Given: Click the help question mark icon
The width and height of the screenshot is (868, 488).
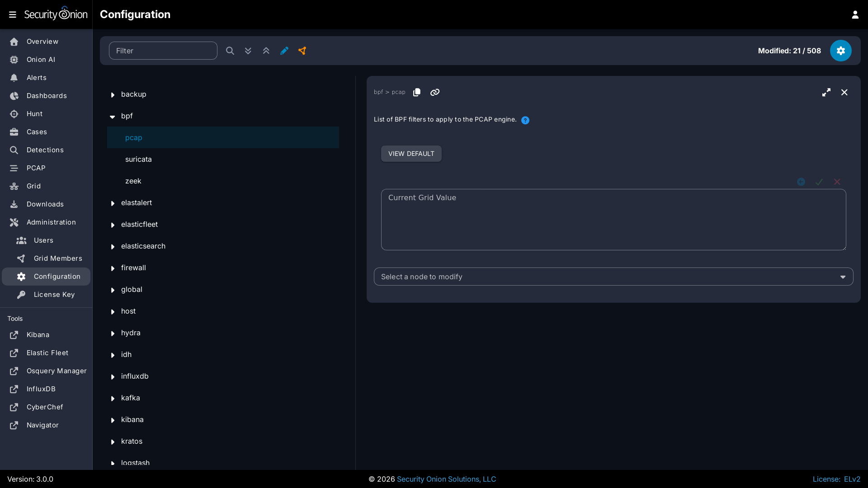Looking at the screenshot, I should (x=525, y=120).
